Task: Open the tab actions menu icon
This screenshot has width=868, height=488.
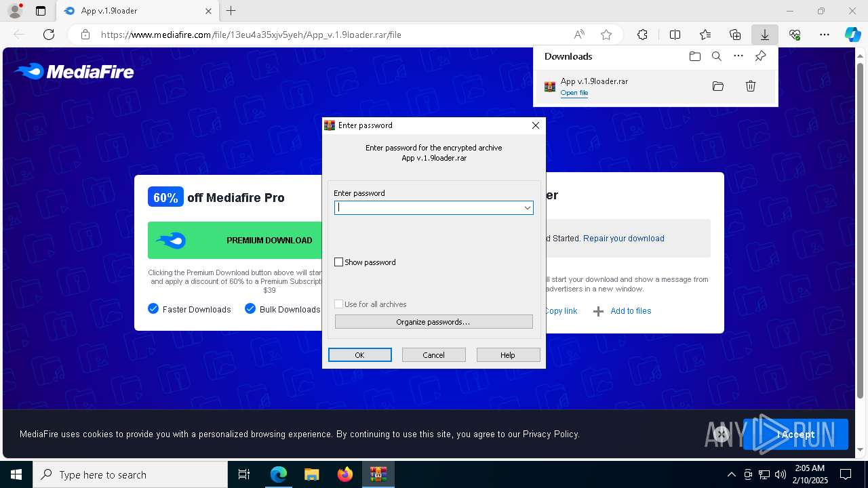Action: pos(41,11)
